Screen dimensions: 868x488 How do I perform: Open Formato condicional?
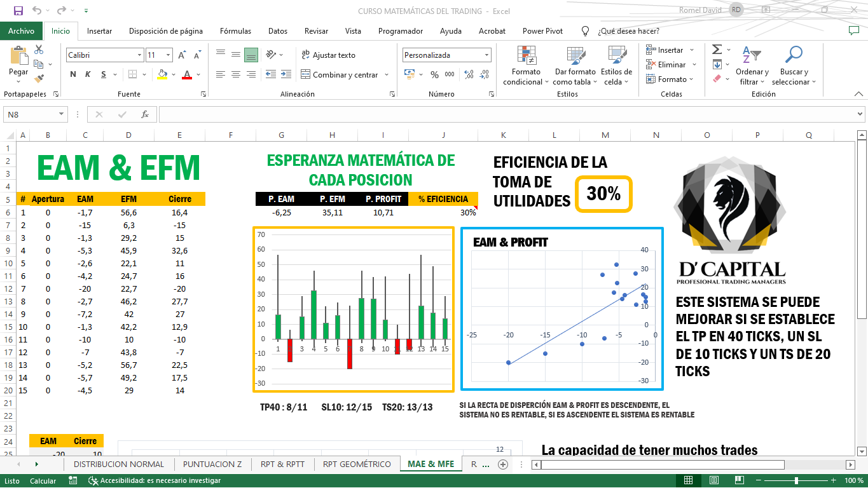click(x=527, y=65)
